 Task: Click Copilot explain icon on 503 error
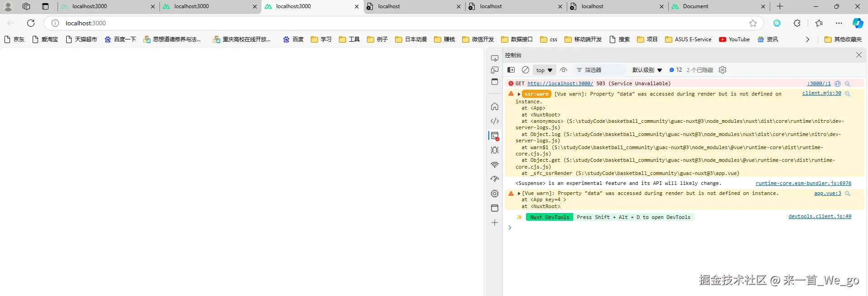point(838,83)
